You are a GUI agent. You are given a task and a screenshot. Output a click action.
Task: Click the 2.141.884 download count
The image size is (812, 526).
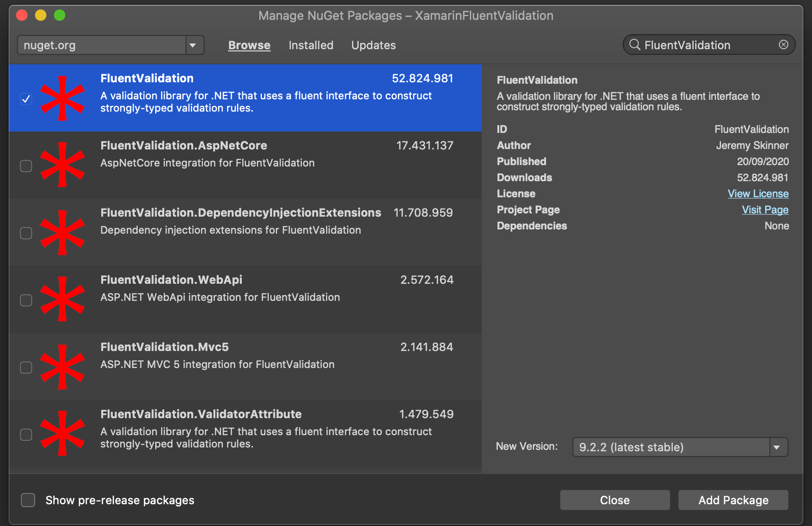[427, 347]
